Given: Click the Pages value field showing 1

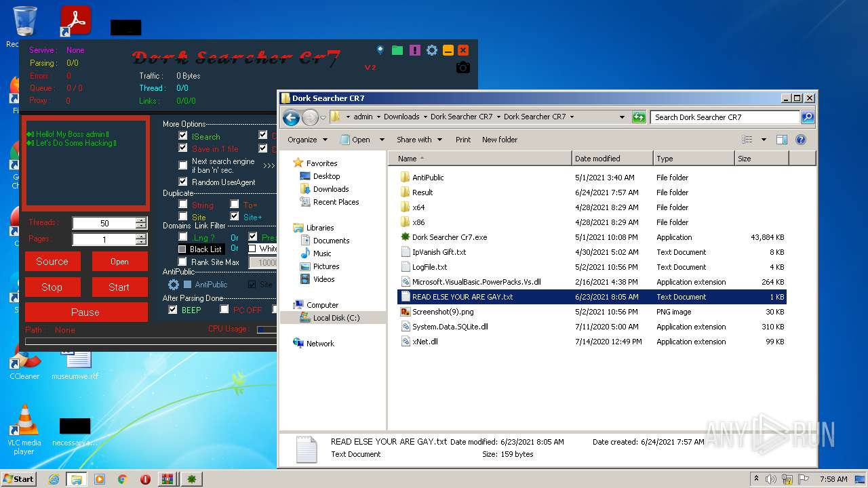Looking at the screenshot, I should [104, 239].
